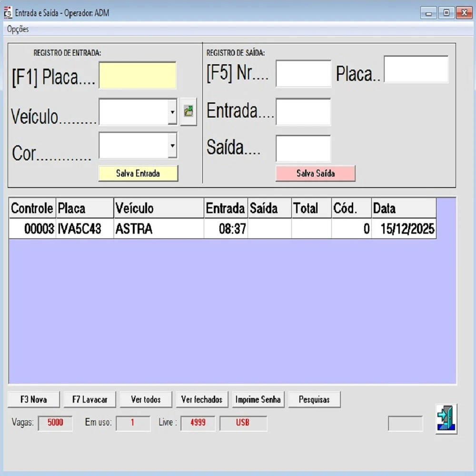Select the ASTRA row with plate IVA5C43
The width and height of the screenshot is (476, 476).
pyautogui.click(x=133, y=229)
